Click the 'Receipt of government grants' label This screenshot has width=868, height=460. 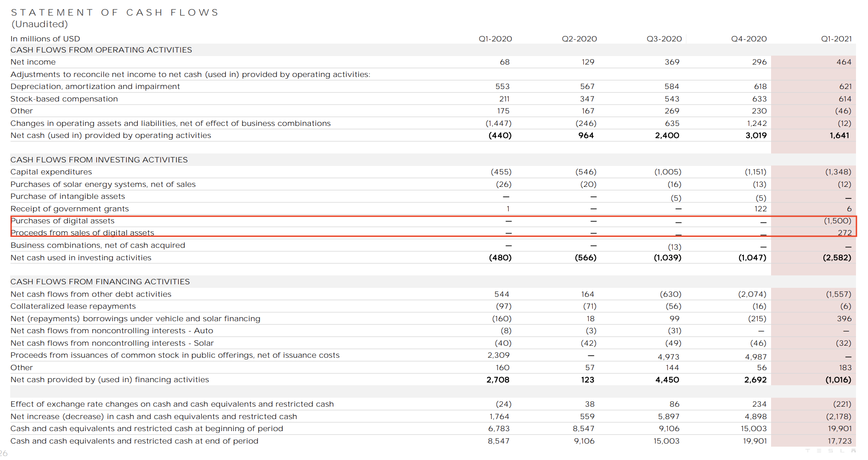(70, 209)
